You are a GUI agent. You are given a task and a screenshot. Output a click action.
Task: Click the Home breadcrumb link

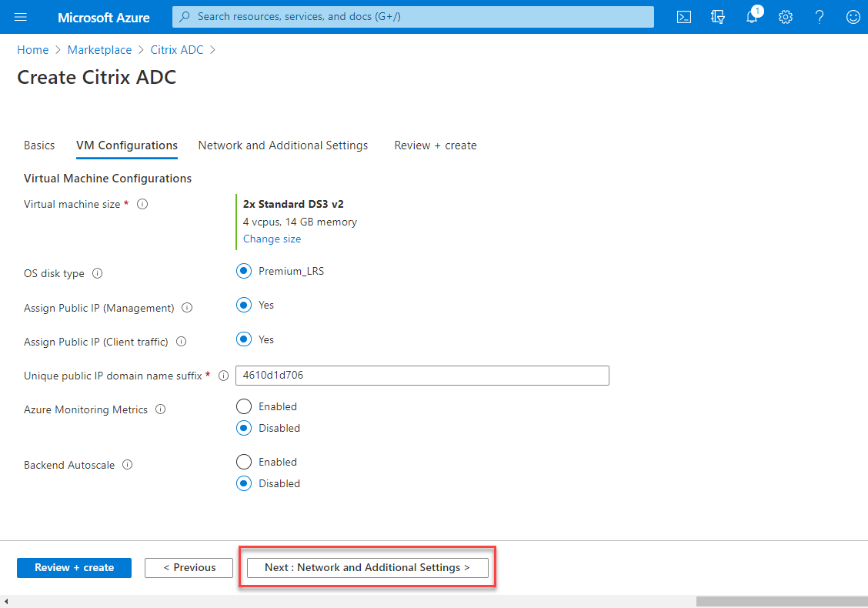(32, 50)
